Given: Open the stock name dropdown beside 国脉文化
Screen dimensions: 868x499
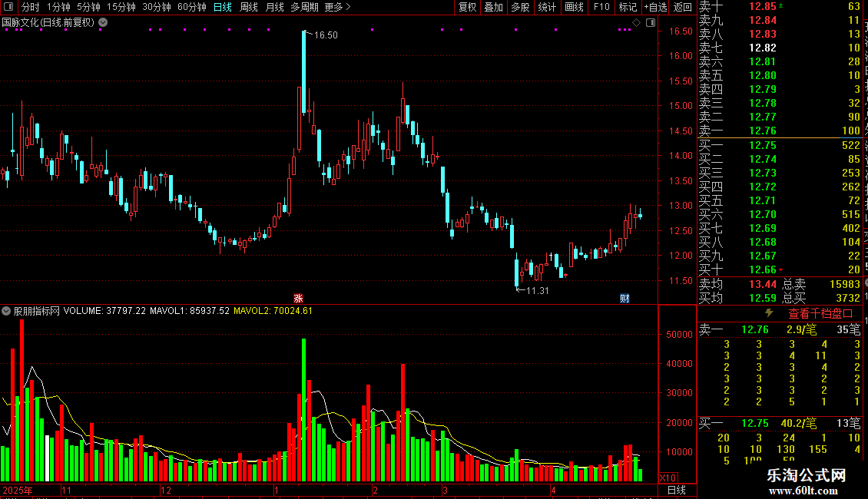Looking at the screenshot, I should 103,23.
